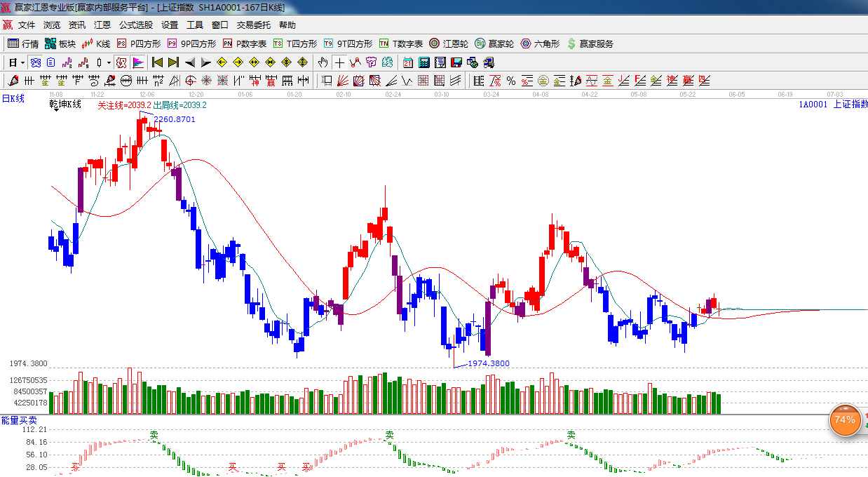This screenshot has height=477, width=868.
Task: Click the 赢家服务 button
Action: pyautogui.click(x=590, y=43)
